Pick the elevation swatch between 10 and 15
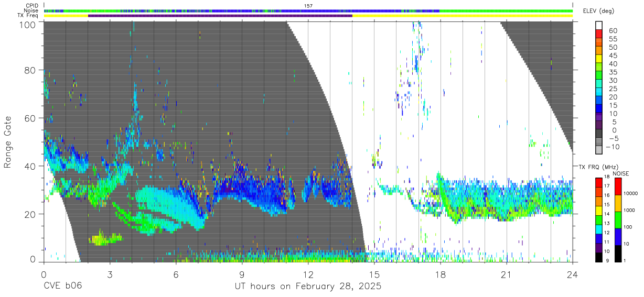 (599, 109)
